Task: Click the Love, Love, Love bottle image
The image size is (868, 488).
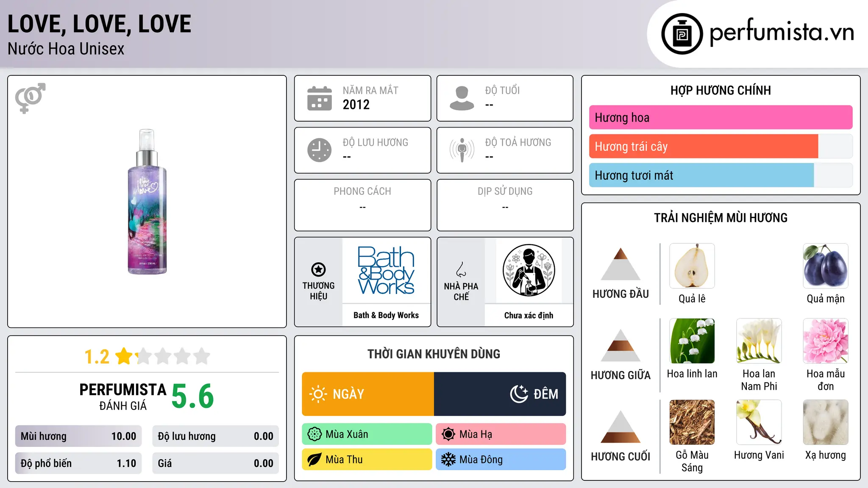Action: coord(147,202)
